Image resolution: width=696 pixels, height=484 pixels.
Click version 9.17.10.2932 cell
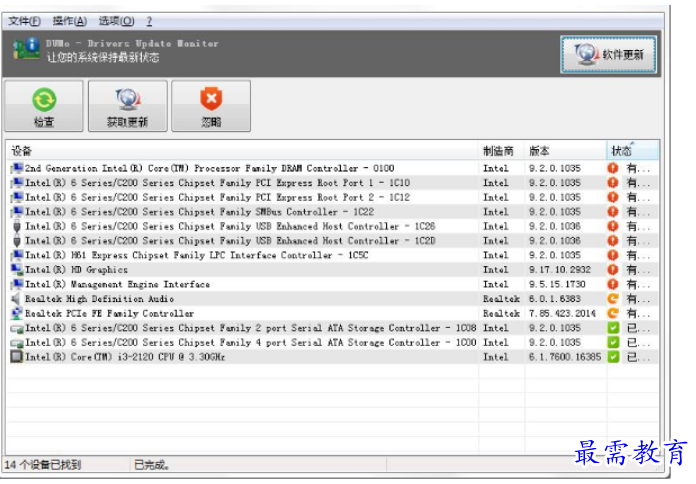pos(560,270)
